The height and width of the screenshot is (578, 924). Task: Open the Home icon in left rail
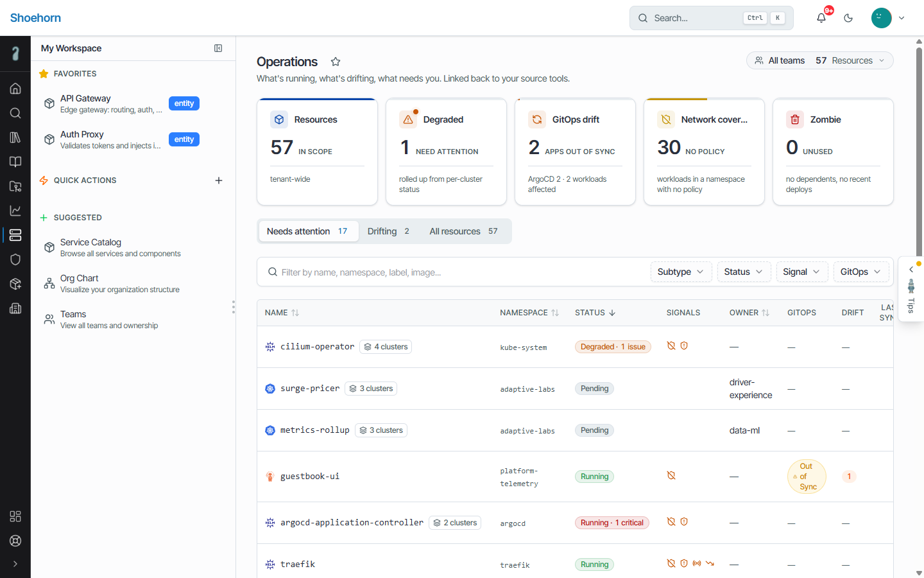click(15, 89)
